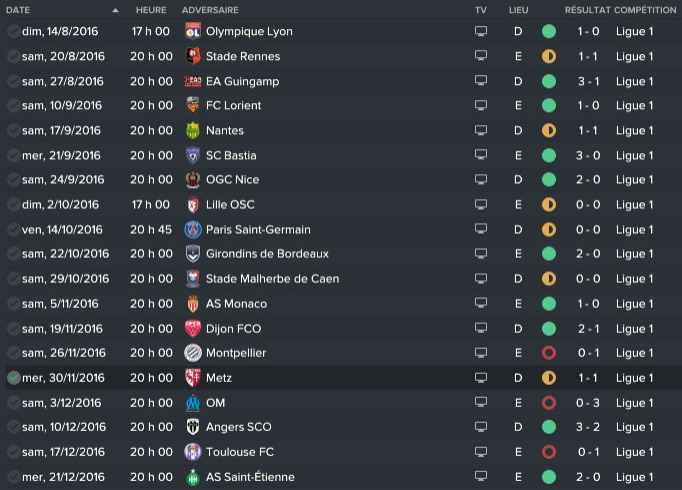Toggle the selection circle on the Olympique Lyon row

(13, 32)
